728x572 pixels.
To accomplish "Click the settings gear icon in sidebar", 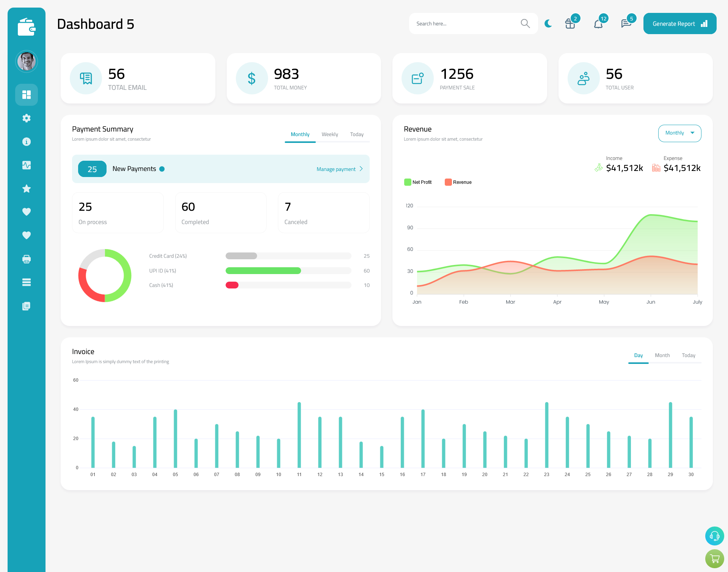I will coord(26,118).
